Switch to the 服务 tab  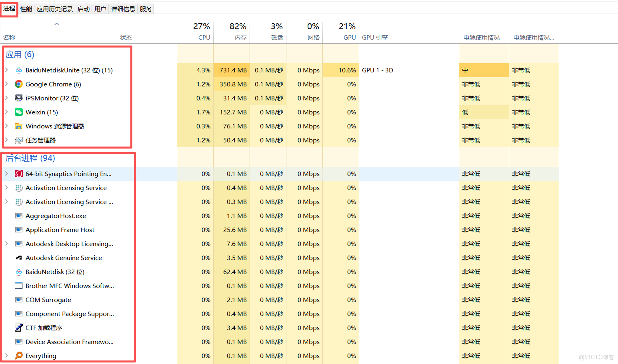point(146,9)
